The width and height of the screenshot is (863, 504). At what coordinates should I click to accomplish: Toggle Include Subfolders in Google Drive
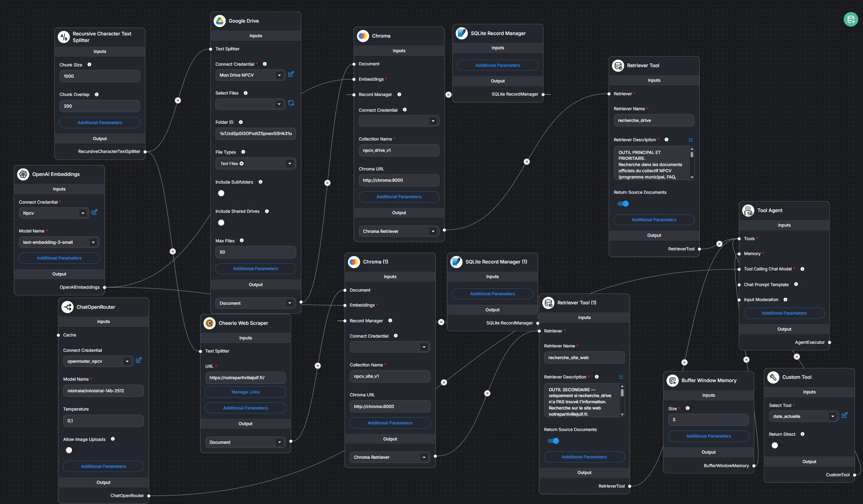point(221,193)
